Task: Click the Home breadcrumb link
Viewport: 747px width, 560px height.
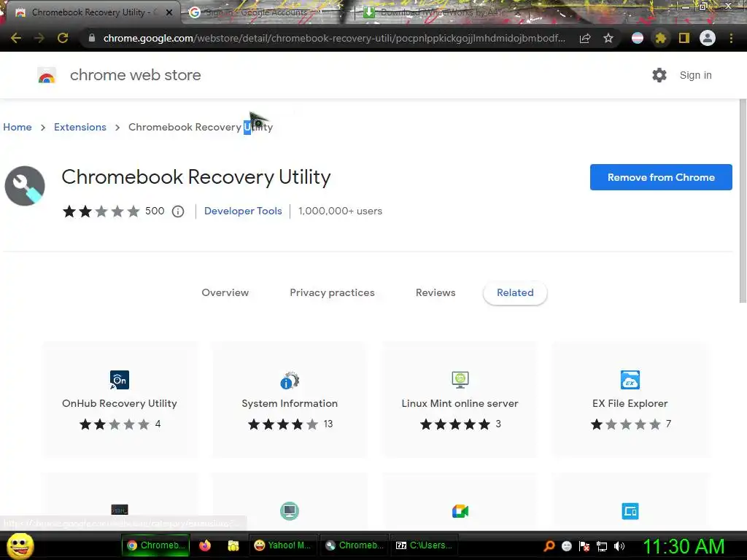Action: pos(18,127)
